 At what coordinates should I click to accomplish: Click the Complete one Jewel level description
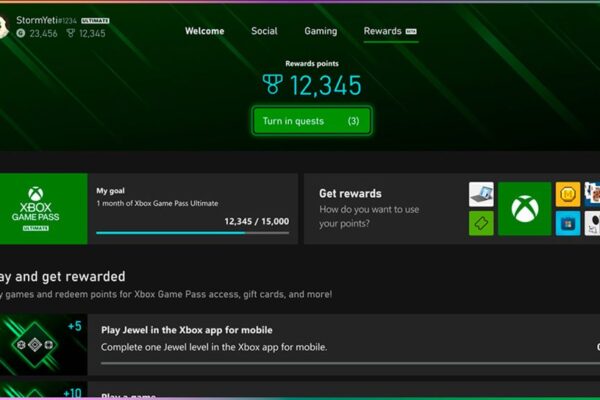(214, 347)
